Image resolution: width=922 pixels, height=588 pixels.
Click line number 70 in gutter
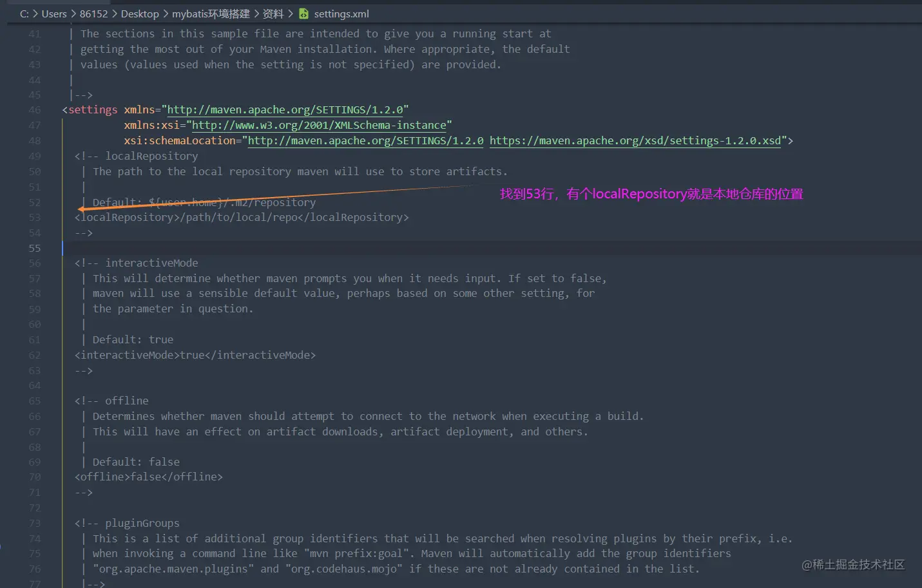coord(35,477)
